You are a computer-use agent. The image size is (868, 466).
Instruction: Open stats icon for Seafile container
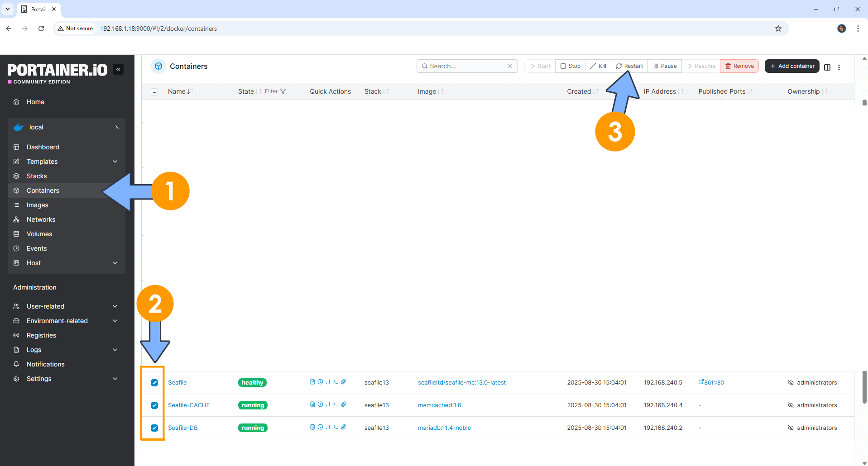tap(328, 382)
